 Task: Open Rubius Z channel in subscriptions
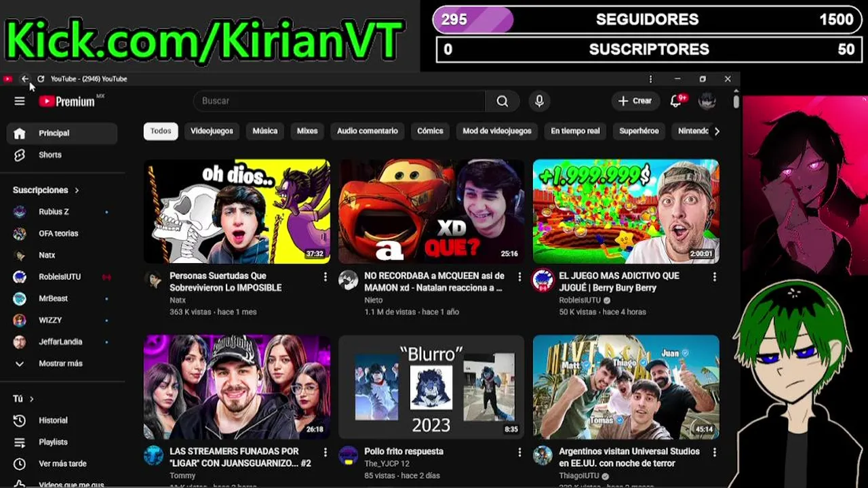click(62, 211)
